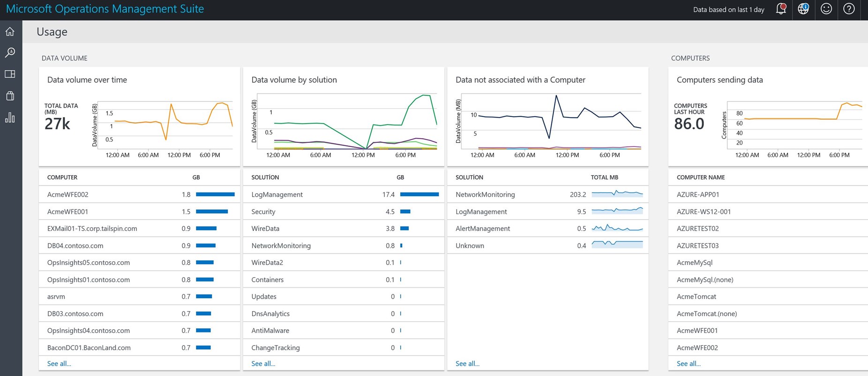This screenshot has height=376, width=868.
Task: Select OpsInsights01.contoso.com row
Action: point(139,280)
